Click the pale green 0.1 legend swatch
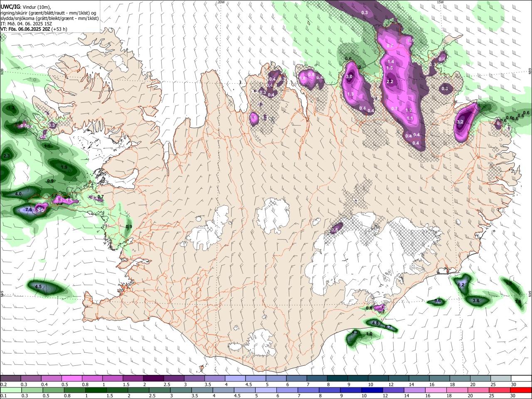Screen dimensions: 532x399 [11, 390]
